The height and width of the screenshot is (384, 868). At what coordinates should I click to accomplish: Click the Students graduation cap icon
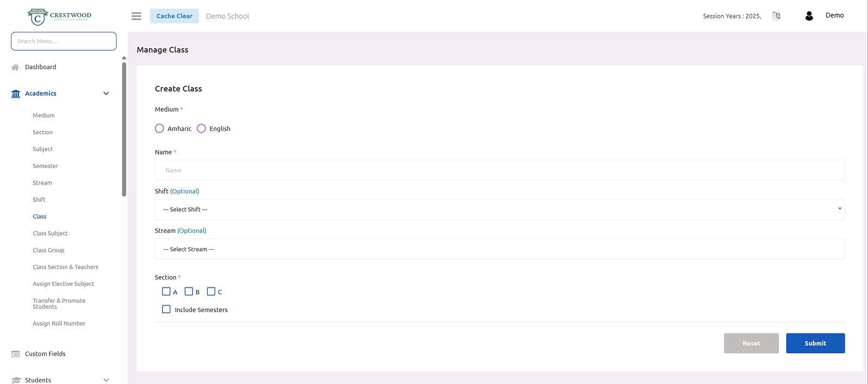click(16, 380)
